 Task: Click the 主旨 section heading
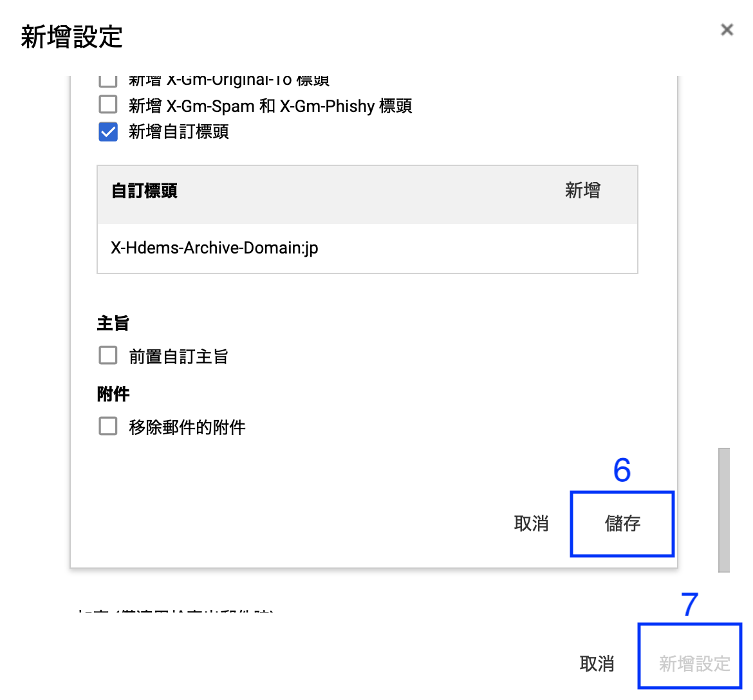click(x=113, y=323)
